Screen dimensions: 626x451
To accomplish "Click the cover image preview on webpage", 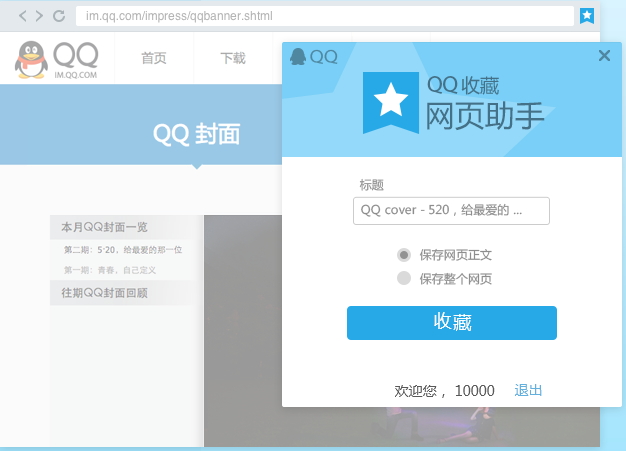I will 243,330.
